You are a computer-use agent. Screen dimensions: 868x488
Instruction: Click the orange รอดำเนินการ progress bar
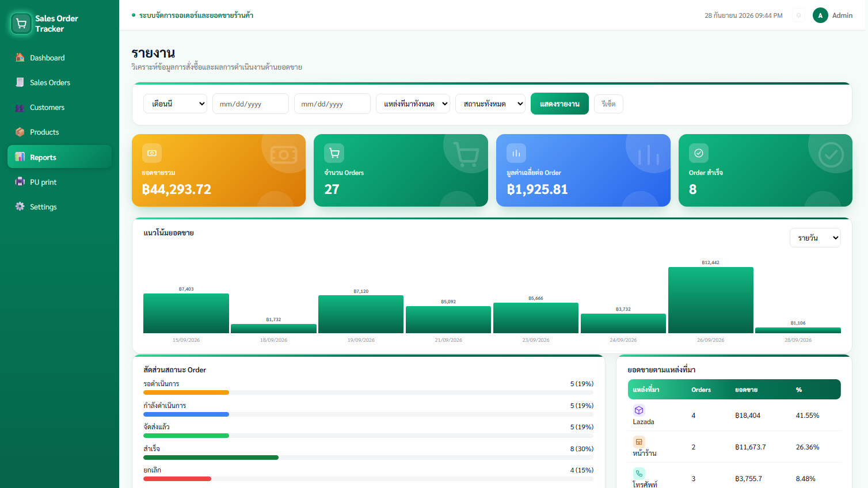(186, 392)
